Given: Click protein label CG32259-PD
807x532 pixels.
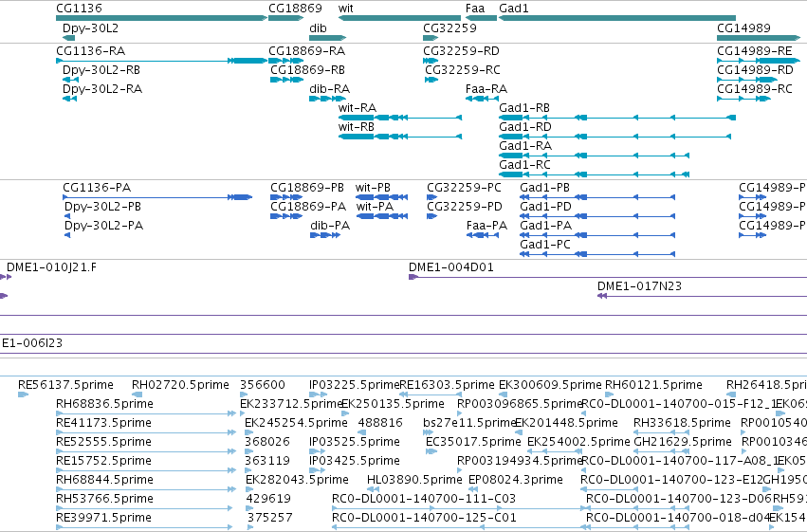Looking at the screenshot, I should (465, 207).
